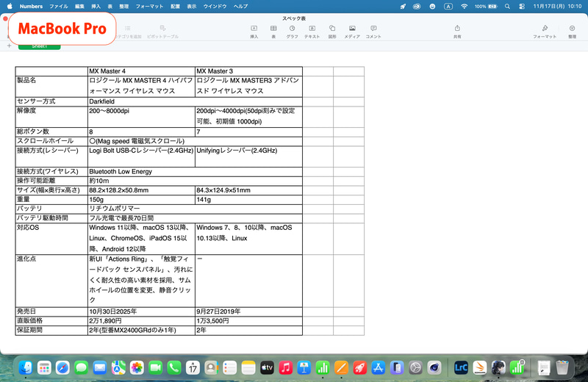This screenshot has width=588, height=382.
Task: Open the ファイル menu
Action: (x=59, y=7)
